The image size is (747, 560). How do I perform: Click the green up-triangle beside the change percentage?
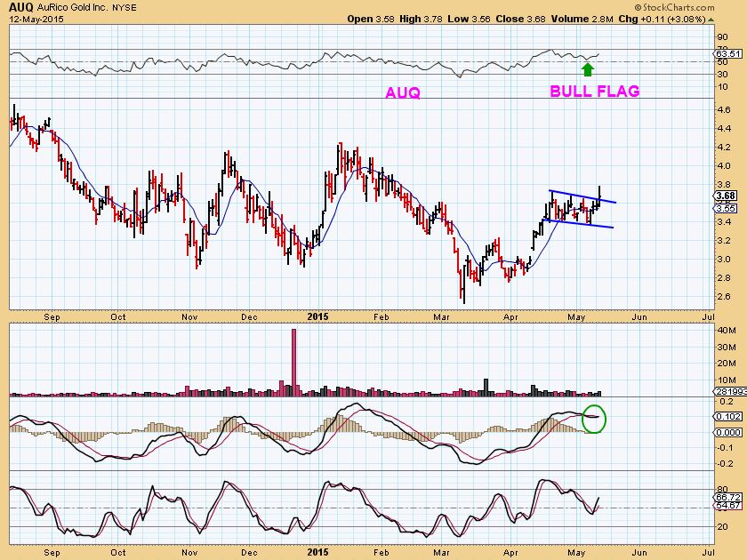pos(711,20)
